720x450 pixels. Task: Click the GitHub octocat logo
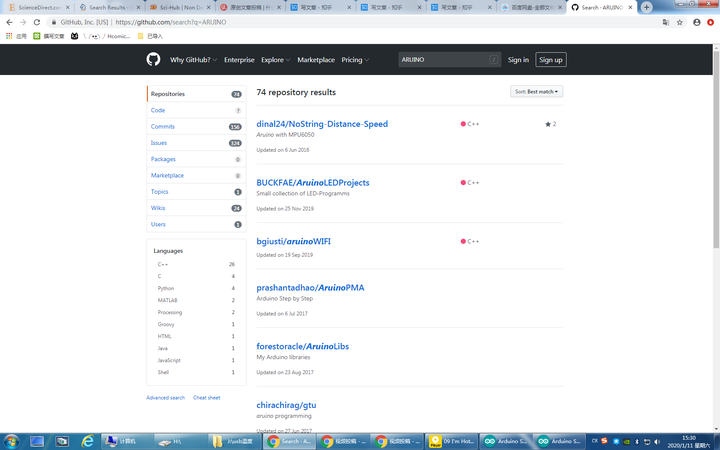153,59
